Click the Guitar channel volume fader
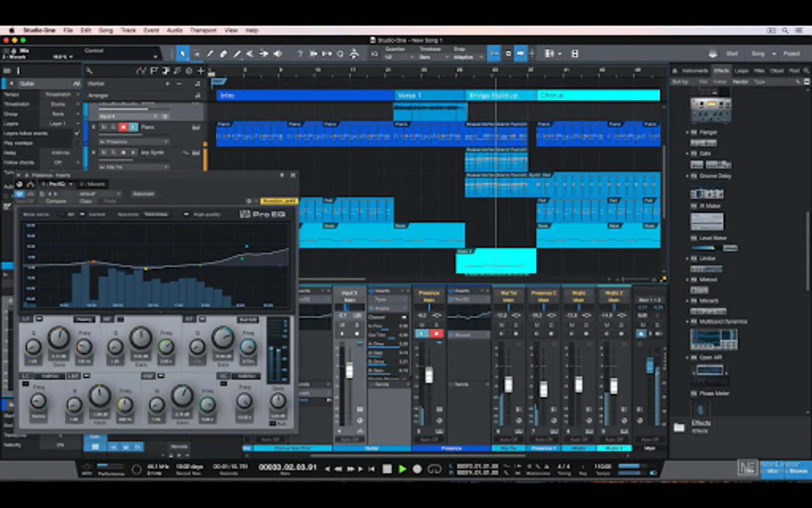Screen dimensions: 812x508 [x=349, y=371]
